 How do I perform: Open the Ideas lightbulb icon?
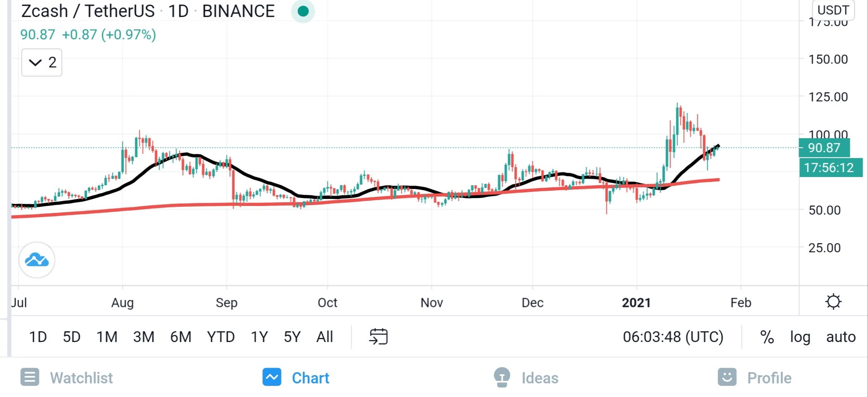[502, 377]
